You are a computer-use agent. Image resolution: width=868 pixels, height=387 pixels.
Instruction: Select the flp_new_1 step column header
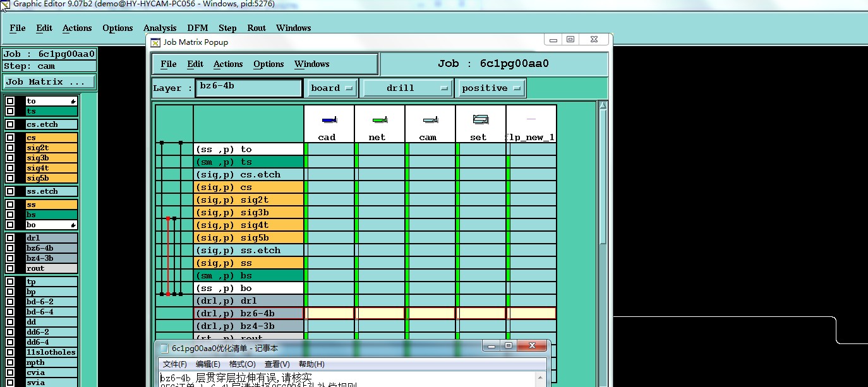[531, 124]
